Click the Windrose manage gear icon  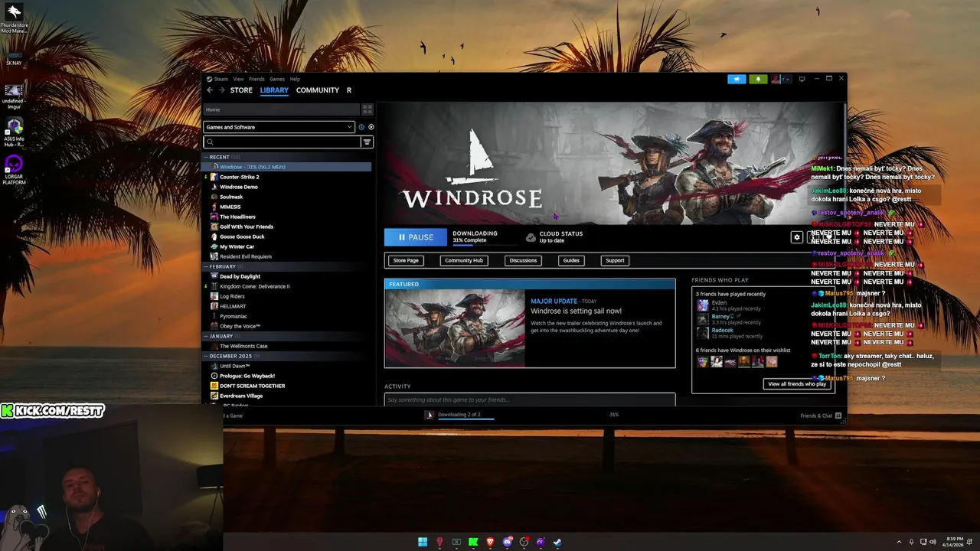(x=797, y=237)
